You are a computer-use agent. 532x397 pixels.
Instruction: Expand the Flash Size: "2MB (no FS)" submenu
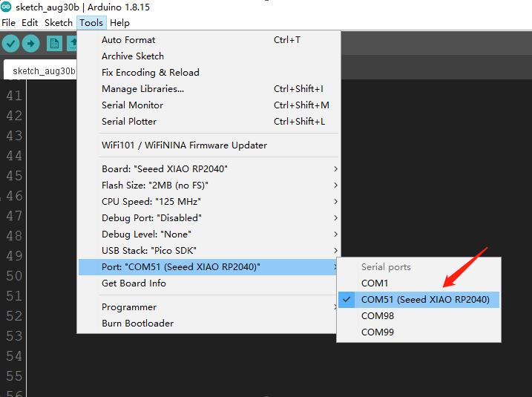pyautogui.click(x=208, y=185)
